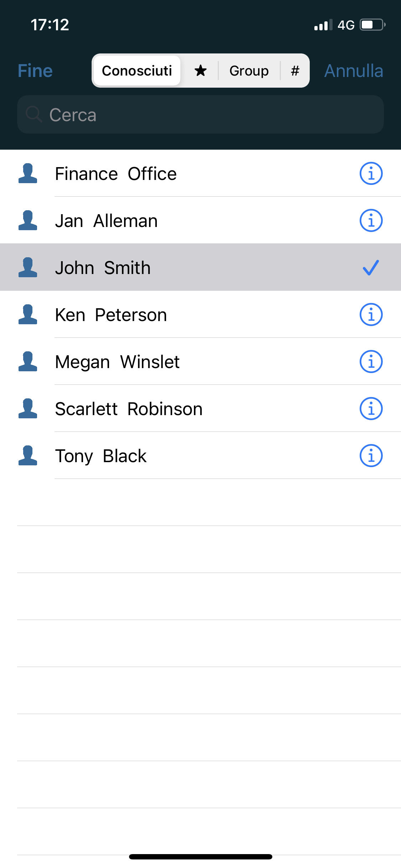Screen dimensions: 401x868
Task: Tap info icon beside Ken Peterson
Action: (371, 315)
